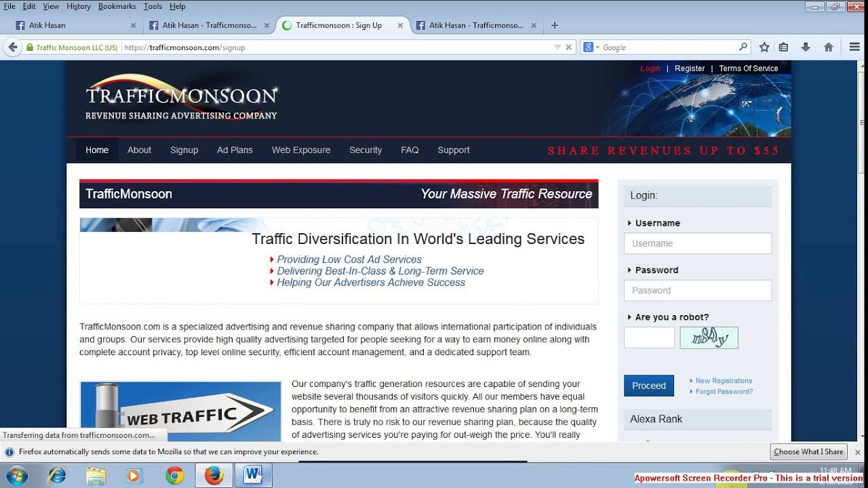868x488 pixels.
Task: Click the Windows Start button
Action: pos(16,475)
